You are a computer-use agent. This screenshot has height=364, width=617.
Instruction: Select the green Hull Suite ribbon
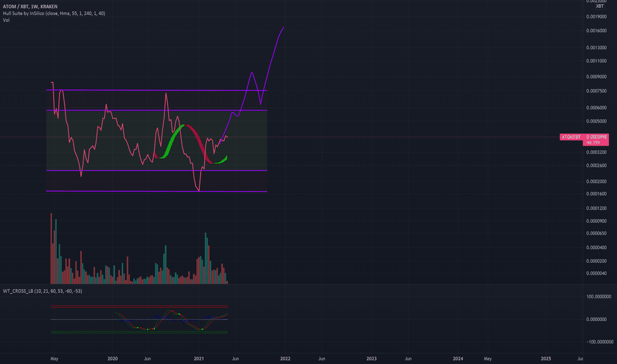[171, 142]
